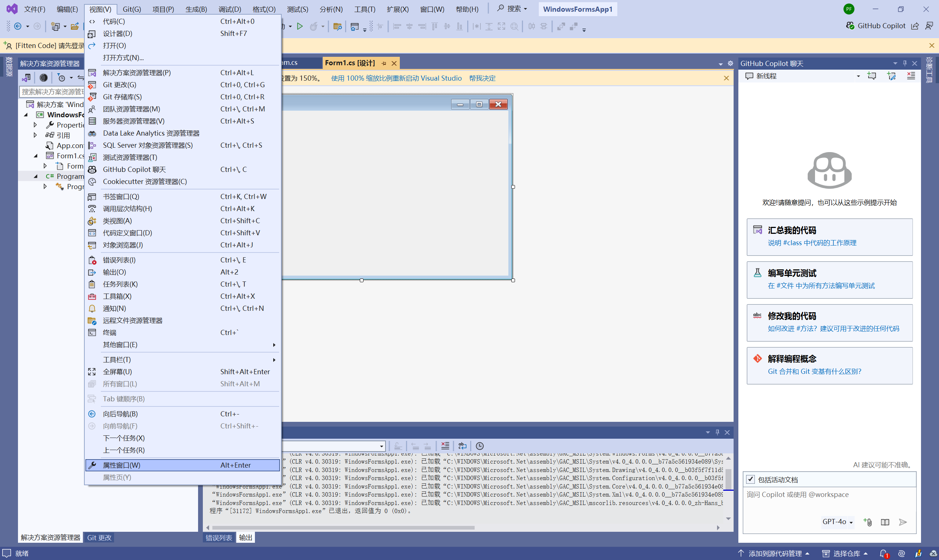
Task: Click the Fix my code suggestion card
Action: 829,323
